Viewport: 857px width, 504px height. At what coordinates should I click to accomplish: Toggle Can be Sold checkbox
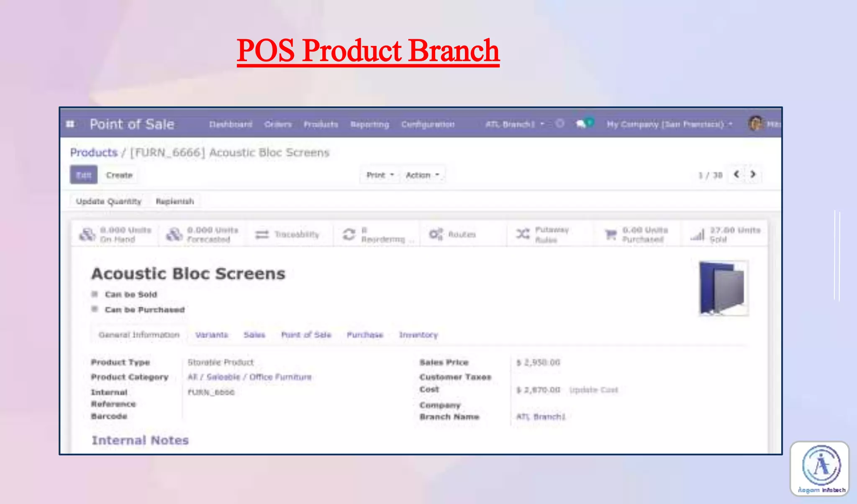(x=95, y=294)
